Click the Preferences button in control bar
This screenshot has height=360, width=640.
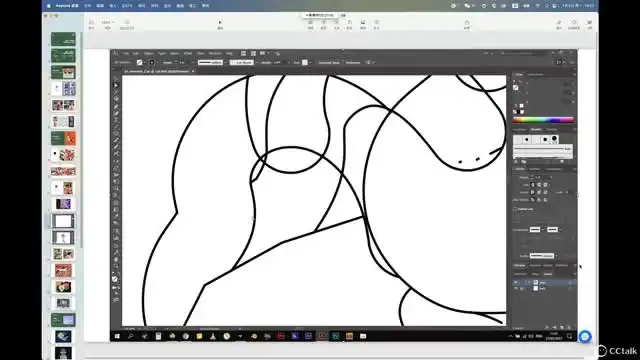353,62
